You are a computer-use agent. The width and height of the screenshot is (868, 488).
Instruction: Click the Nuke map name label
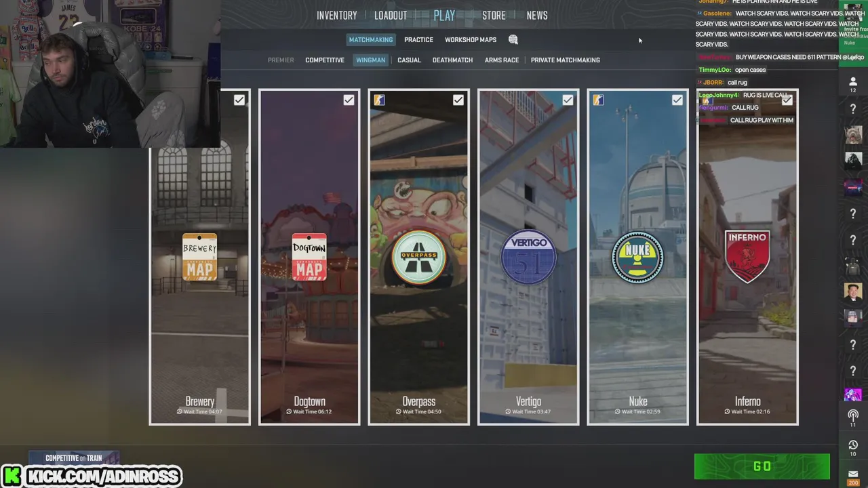click(x=638, y=401)
